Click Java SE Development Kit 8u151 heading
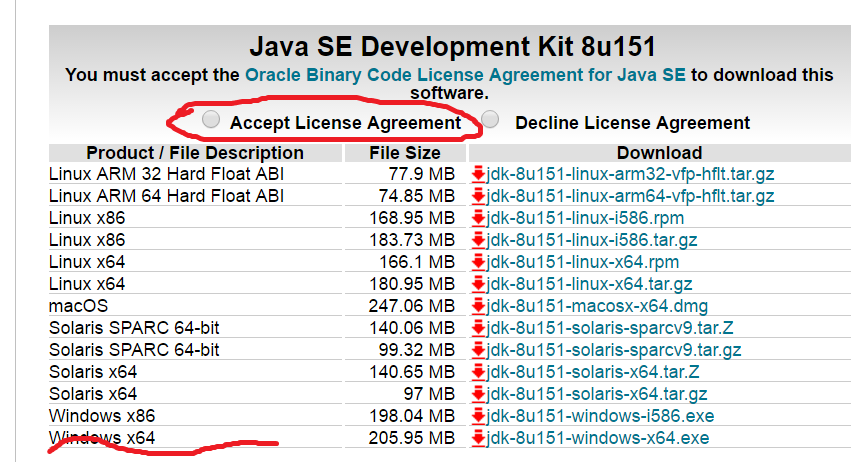 click(452, 47)
